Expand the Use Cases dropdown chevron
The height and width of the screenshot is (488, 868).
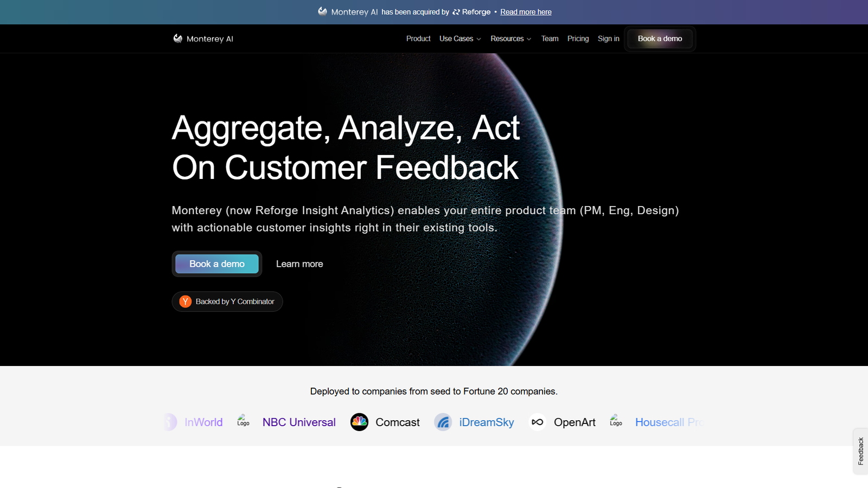pos(479,39)
